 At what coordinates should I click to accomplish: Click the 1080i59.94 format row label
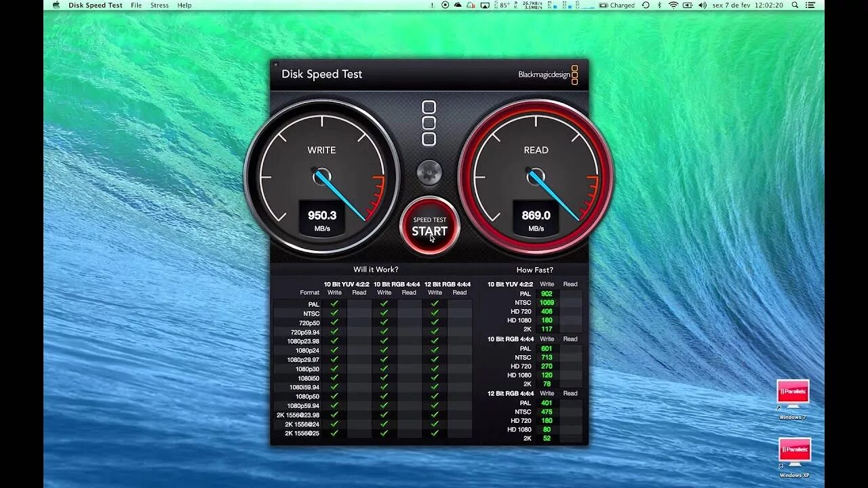(x=304, y=387)
